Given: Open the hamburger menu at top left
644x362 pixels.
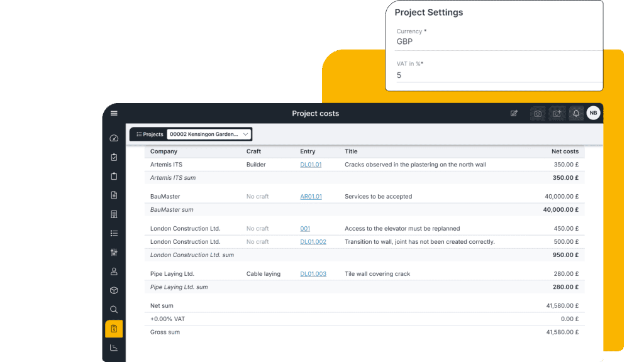Looking at the screenshot, I should pyautogui.click(x=114, y=113).
